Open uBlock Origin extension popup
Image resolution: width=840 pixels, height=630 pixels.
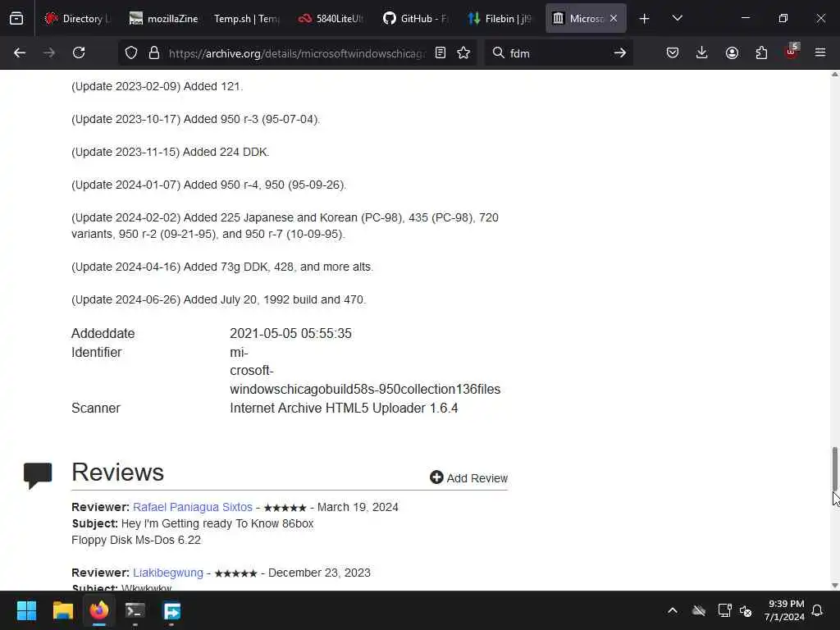[x=792, y=52]
